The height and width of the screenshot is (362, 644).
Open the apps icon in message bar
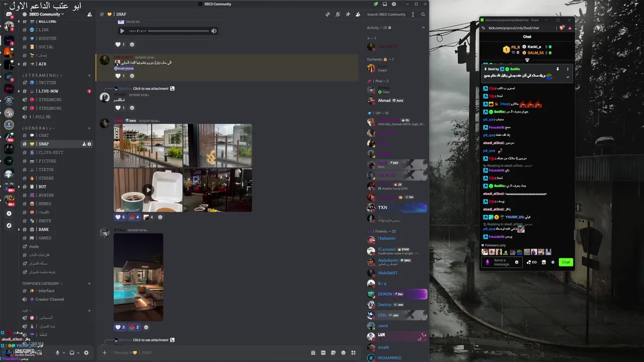[x=353, y=352]
